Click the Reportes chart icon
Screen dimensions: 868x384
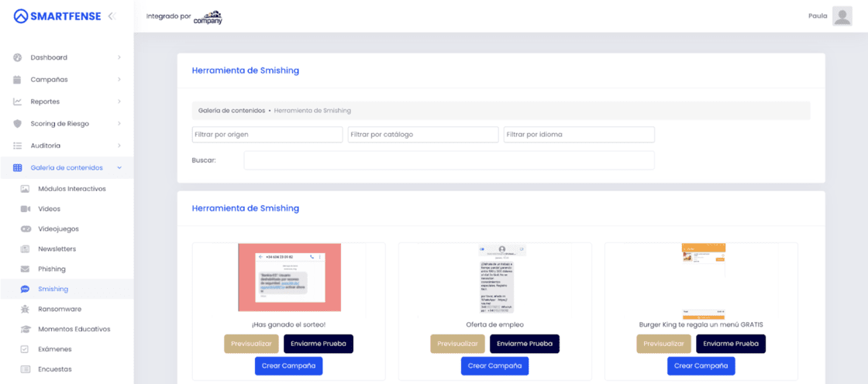[x=17, y=101]
